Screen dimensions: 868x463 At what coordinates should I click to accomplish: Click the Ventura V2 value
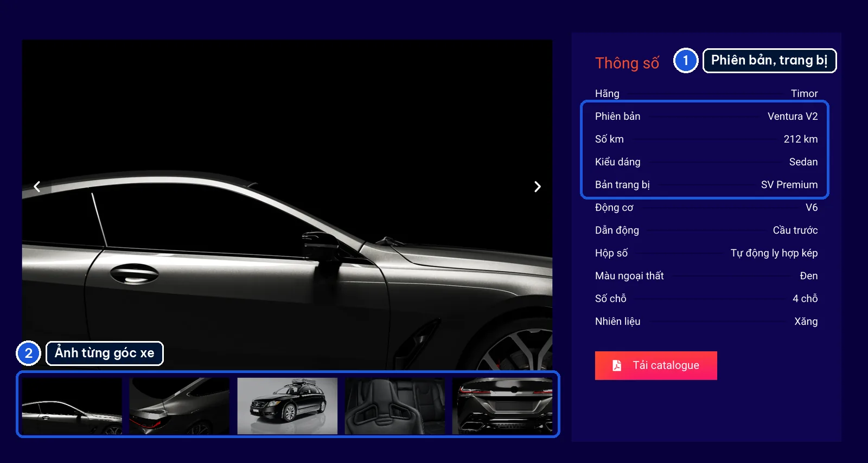[x=793, y=116]
